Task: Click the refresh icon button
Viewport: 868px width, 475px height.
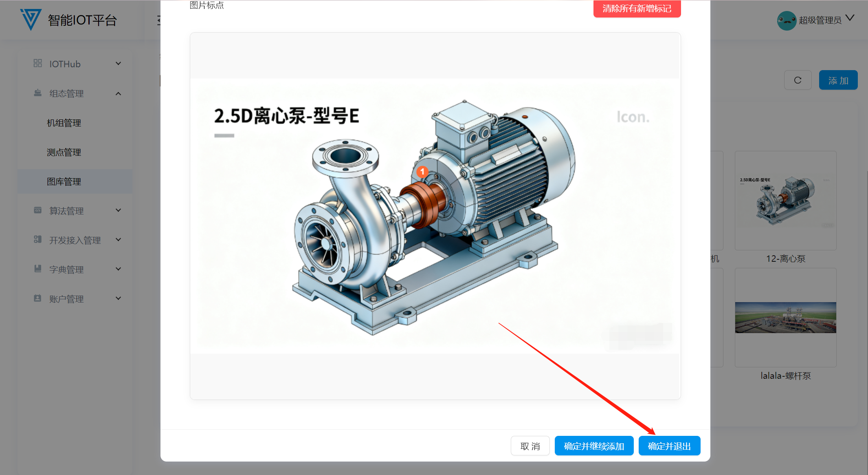Action: [x=798, y=80]
